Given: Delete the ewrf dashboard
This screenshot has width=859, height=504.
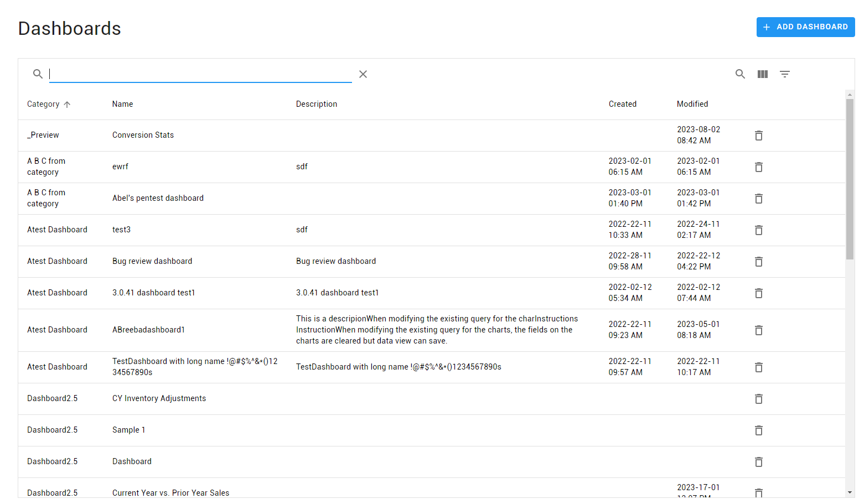Looking at the screenshot, I should pos(759,167).
